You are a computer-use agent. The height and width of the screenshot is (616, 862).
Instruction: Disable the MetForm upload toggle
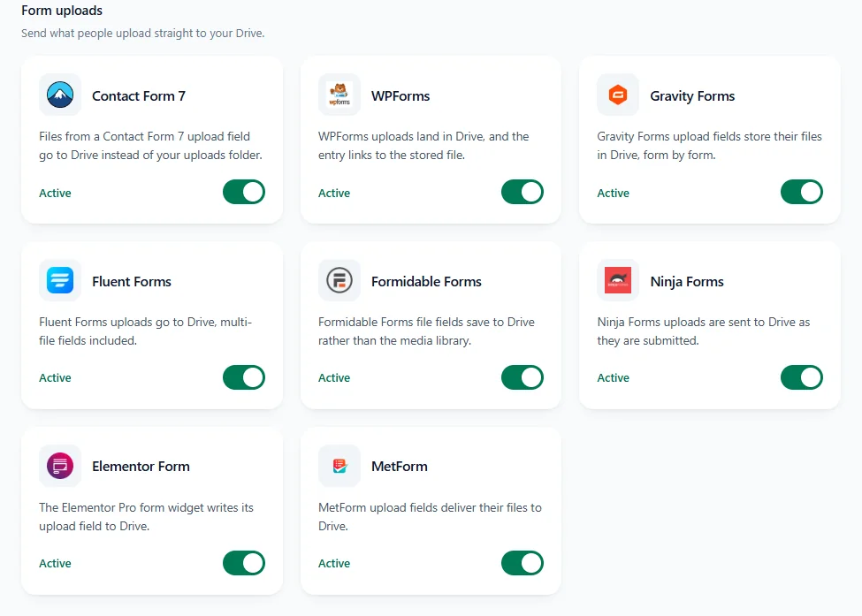[523, 563]
